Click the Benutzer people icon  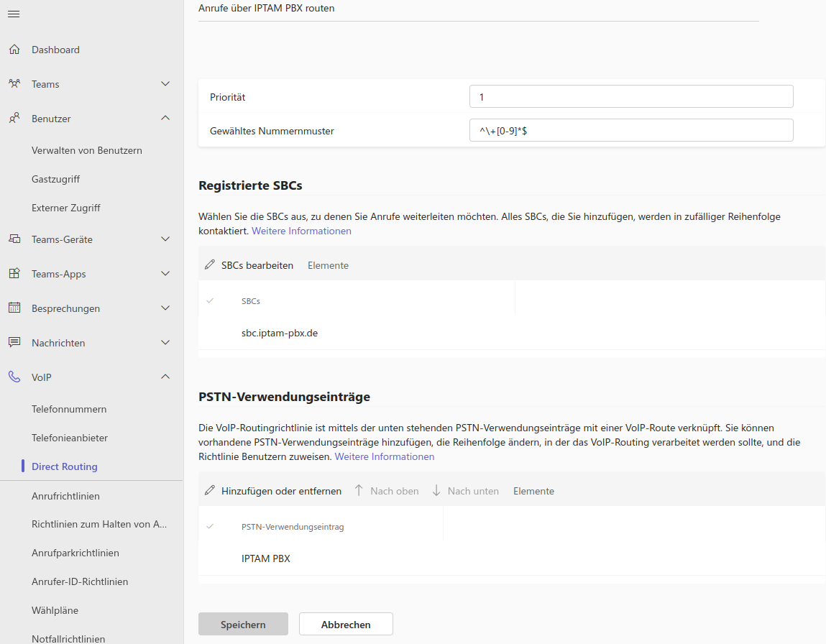tap(14, 119)
